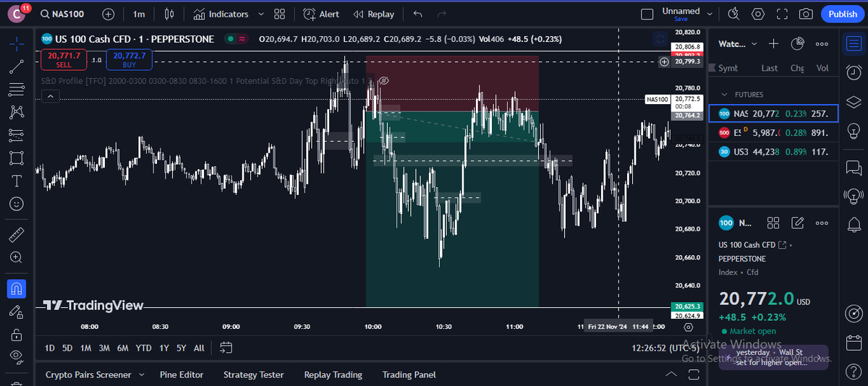Open watchlist advanced view pie icon
This screenshot has height=386, width=868.
[797, 44]
